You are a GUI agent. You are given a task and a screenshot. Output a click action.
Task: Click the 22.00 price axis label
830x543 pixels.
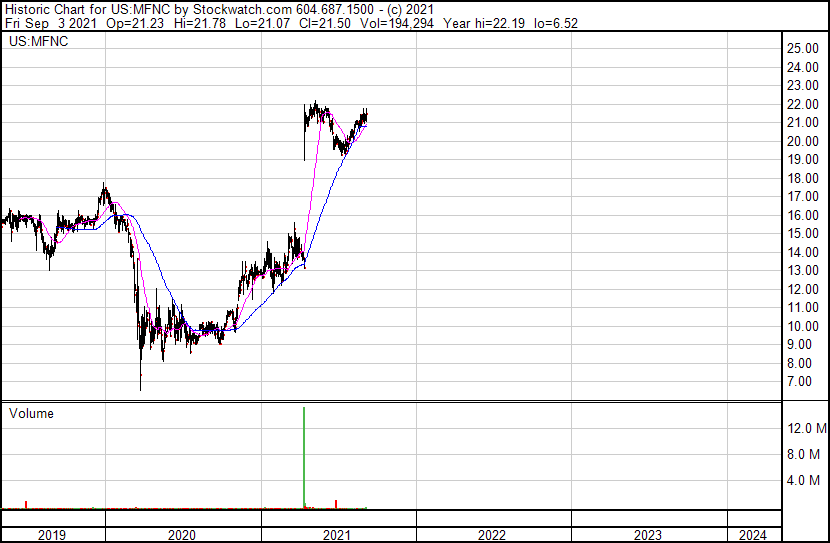pyautogui.click(x=803, y=104)
